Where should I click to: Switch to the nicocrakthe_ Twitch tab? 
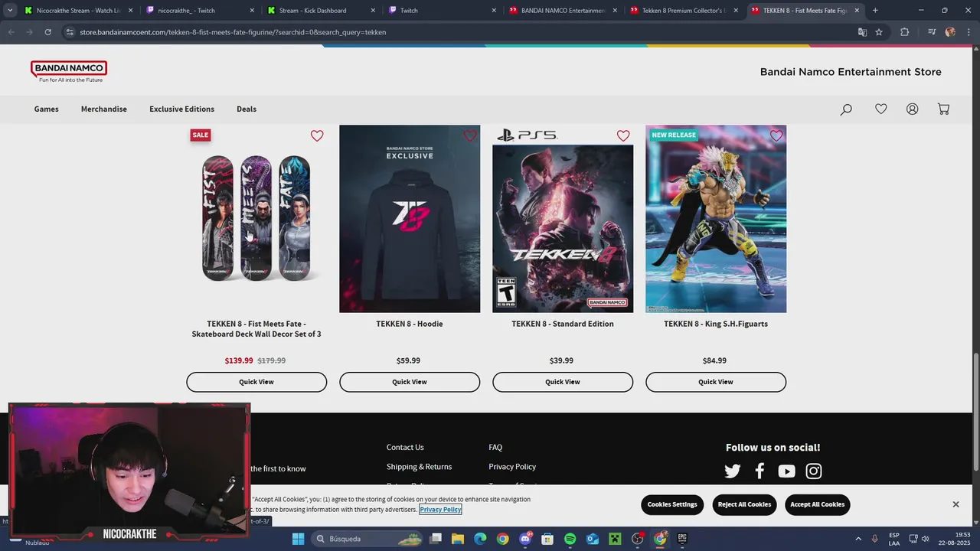click(199, 11)
